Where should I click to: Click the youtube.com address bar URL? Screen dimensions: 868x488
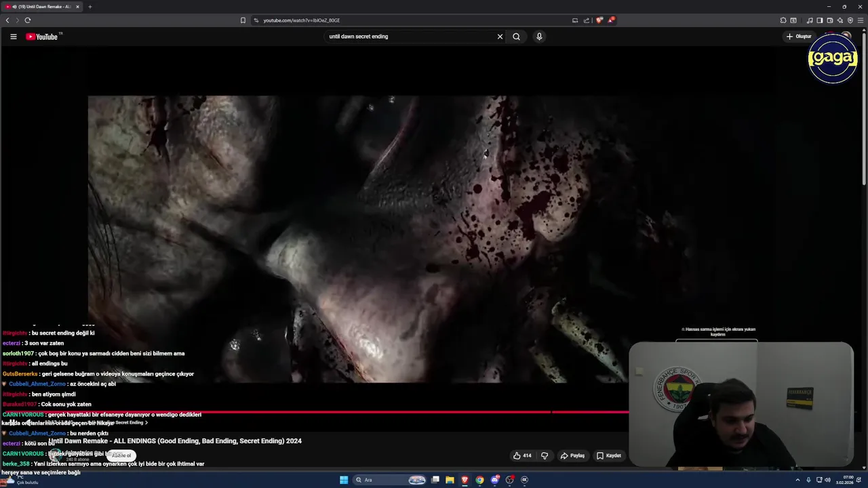tap(302, 20)
